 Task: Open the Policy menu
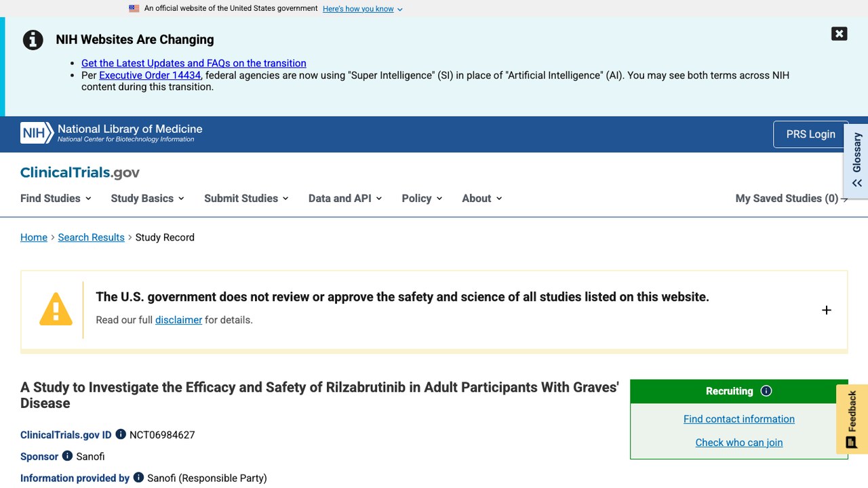click(x=422, y=199)
